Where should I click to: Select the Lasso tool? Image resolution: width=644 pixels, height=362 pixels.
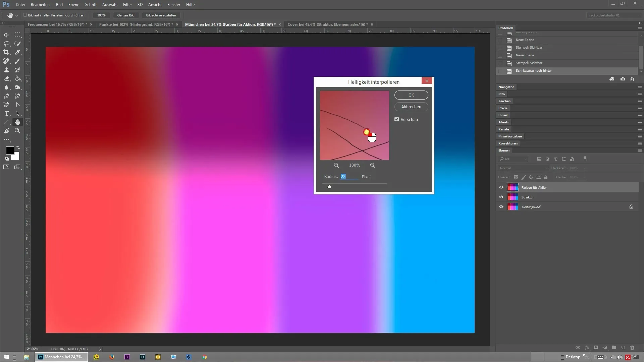(x=6, y=44)
